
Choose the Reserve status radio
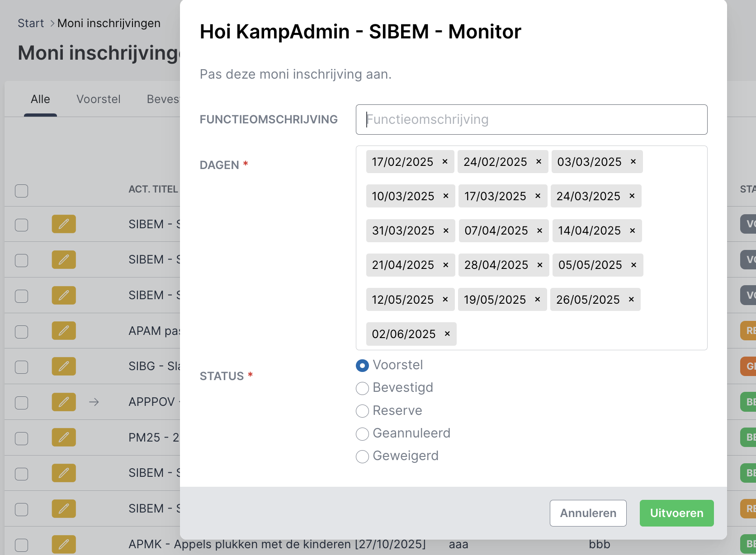click(x=362, y=411)
